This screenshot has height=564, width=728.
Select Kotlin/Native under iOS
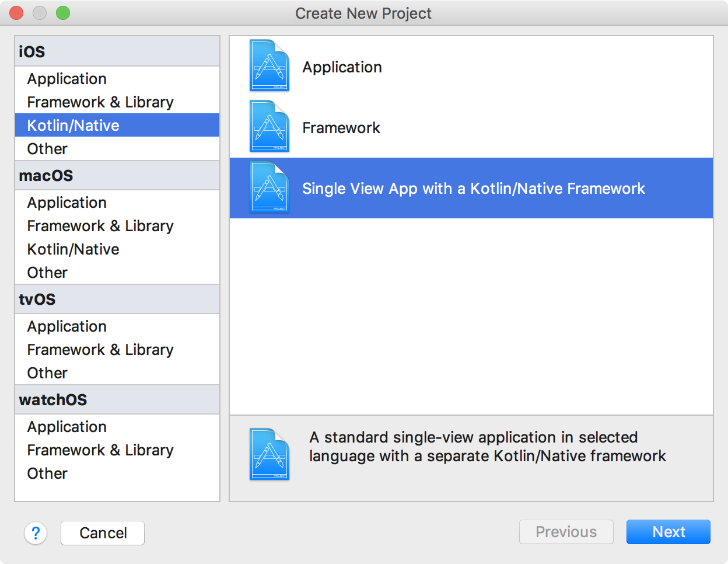(117, 125)
